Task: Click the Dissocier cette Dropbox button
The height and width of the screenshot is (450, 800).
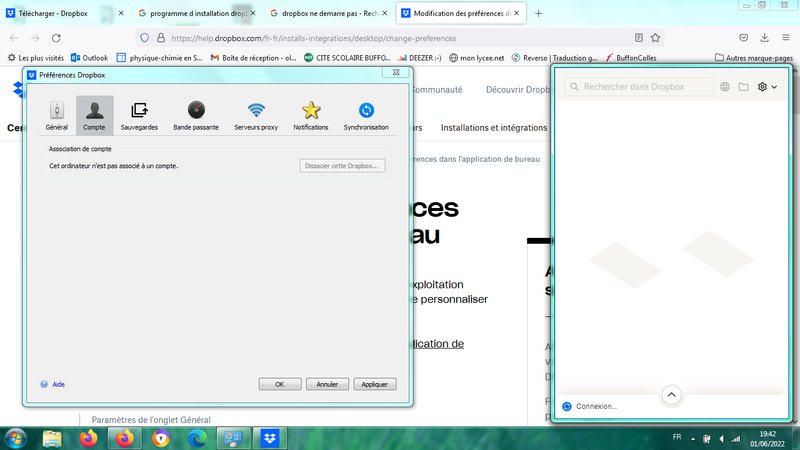Action: point(342,166)
